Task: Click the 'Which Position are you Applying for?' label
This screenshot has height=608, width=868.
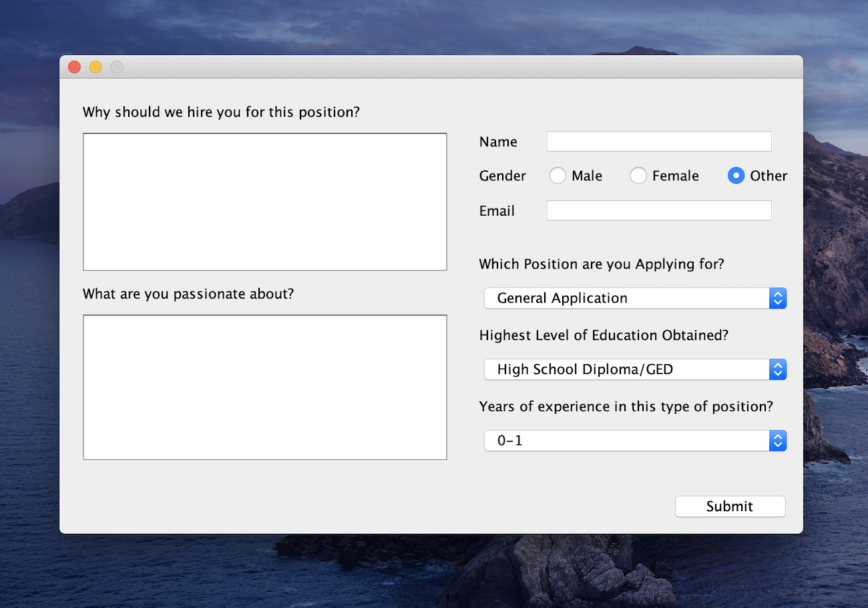Action: [x=601, y=265]
